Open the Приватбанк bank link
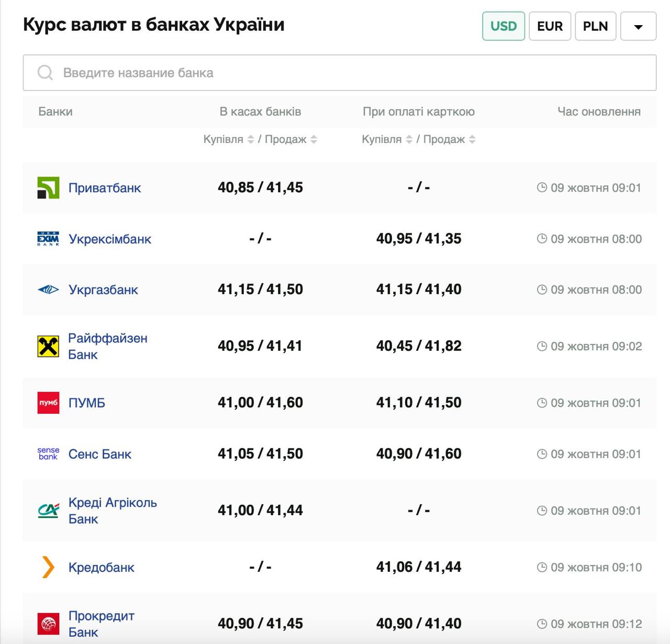 [x=105, y=187]
